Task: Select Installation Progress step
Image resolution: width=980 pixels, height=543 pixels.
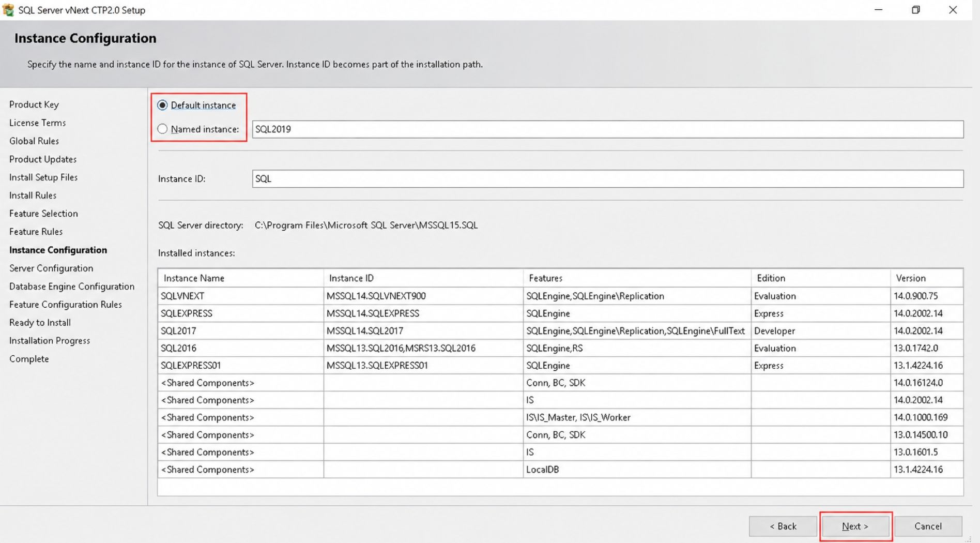Action: pos(50,340)
